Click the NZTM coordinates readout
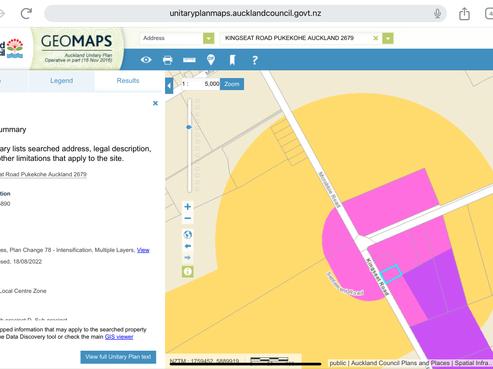This screenshot has width=493, height=369. click(x=204, y=361)
